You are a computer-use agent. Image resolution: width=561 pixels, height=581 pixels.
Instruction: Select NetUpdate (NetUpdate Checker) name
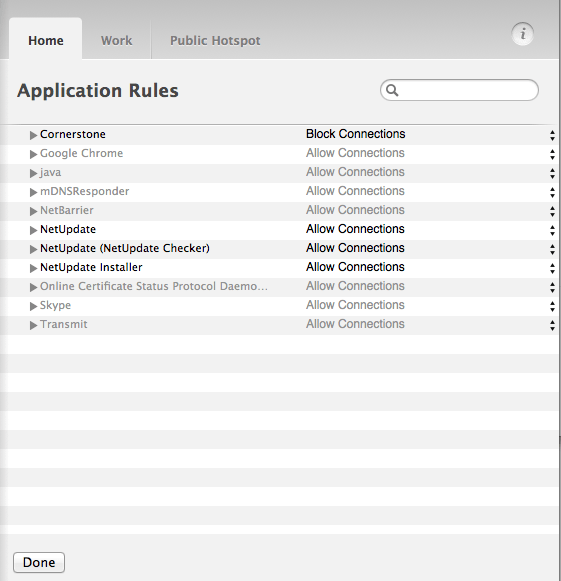(x=125, y=248)
